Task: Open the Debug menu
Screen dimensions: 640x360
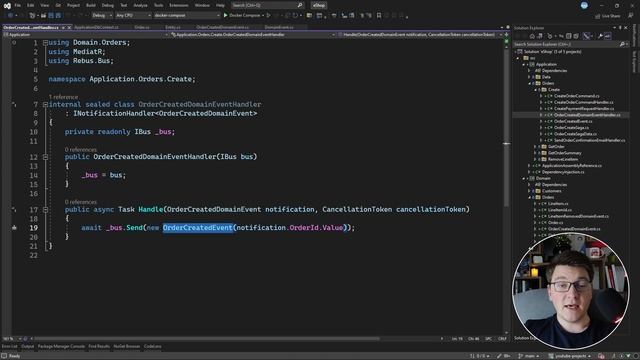Action: [108, 5]
